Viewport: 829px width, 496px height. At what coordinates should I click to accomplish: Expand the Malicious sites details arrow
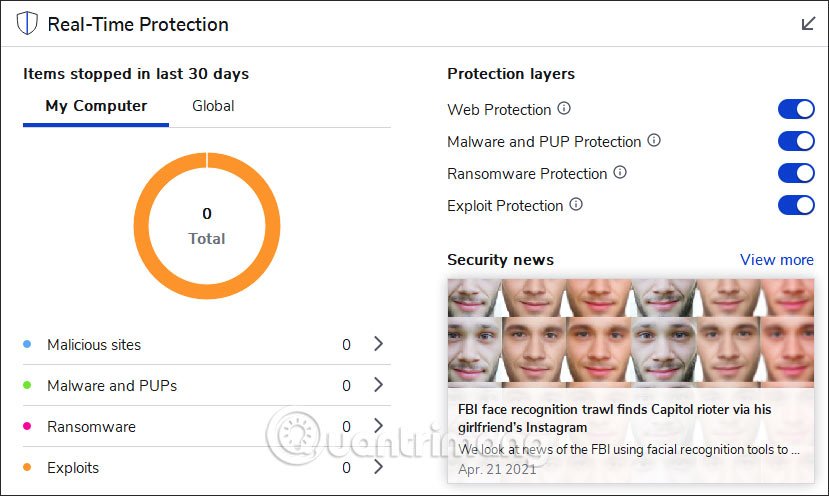tap(378, 344)
